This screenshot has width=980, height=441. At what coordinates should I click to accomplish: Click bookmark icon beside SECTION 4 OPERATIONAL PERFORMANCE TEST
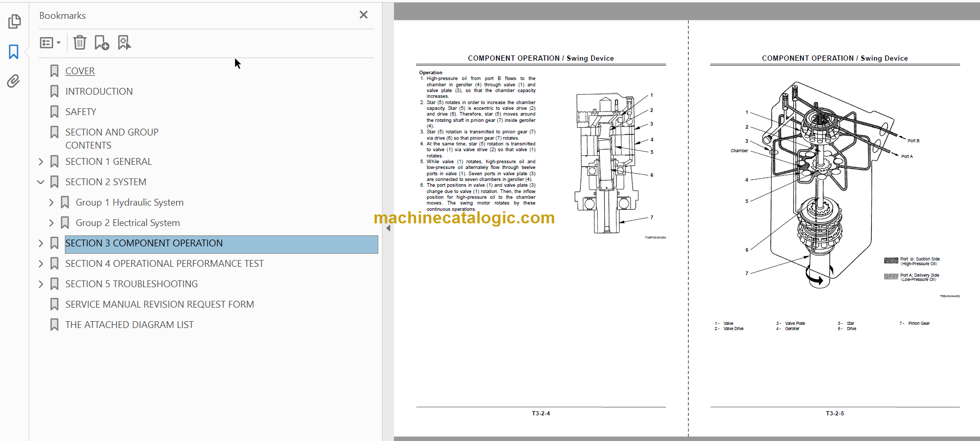click(54, 264)
